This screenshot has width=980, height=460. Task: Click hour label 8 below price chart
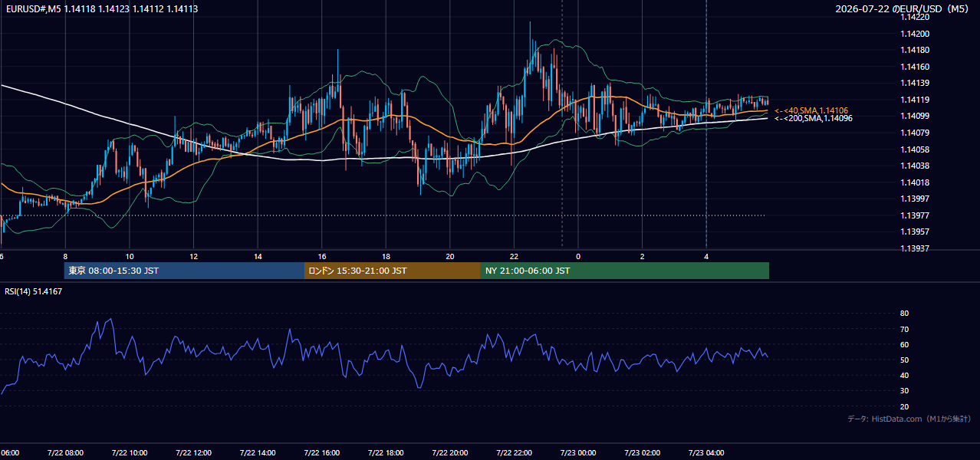pyautogui.click(x=65, y=256)
